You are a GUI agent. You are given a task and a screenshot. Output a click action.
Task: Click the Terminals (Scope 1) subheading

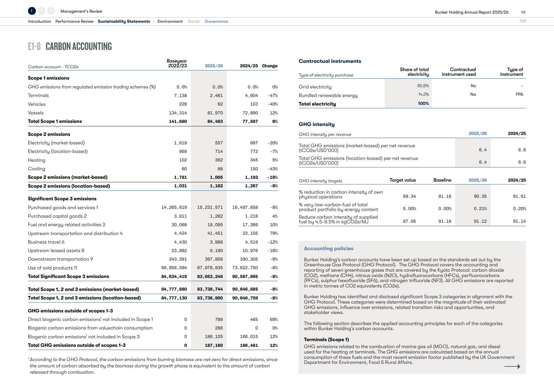(x=326, y=340)
